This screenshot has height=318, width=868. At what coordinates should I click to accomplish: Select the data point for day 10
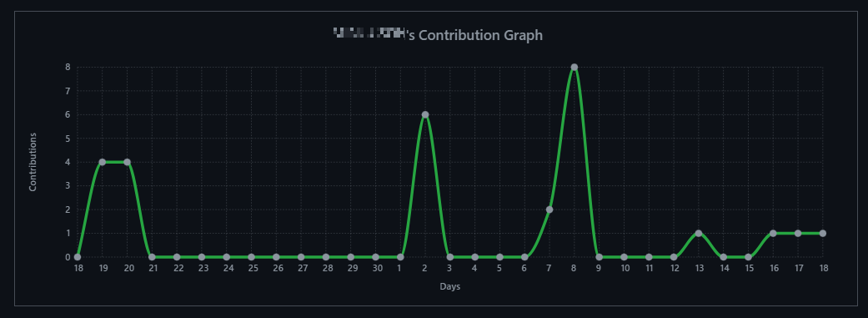coord(625,257)
